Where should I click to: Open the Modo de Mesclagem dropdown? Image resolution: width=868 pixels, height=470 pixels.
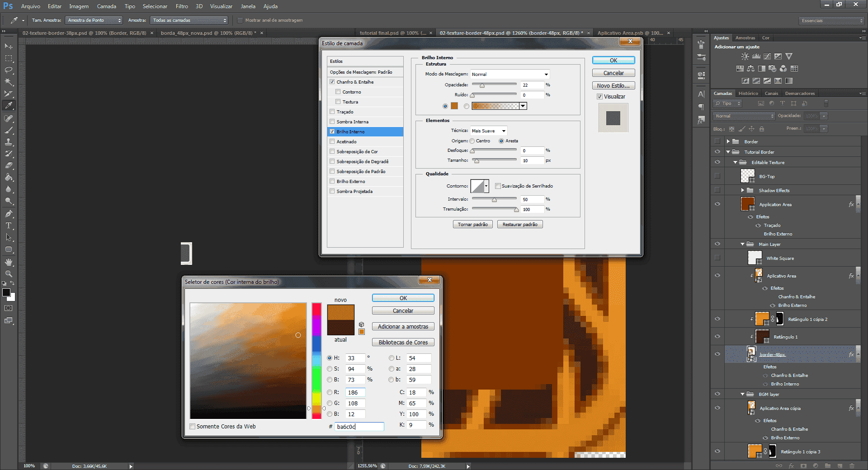click(510, 74)
